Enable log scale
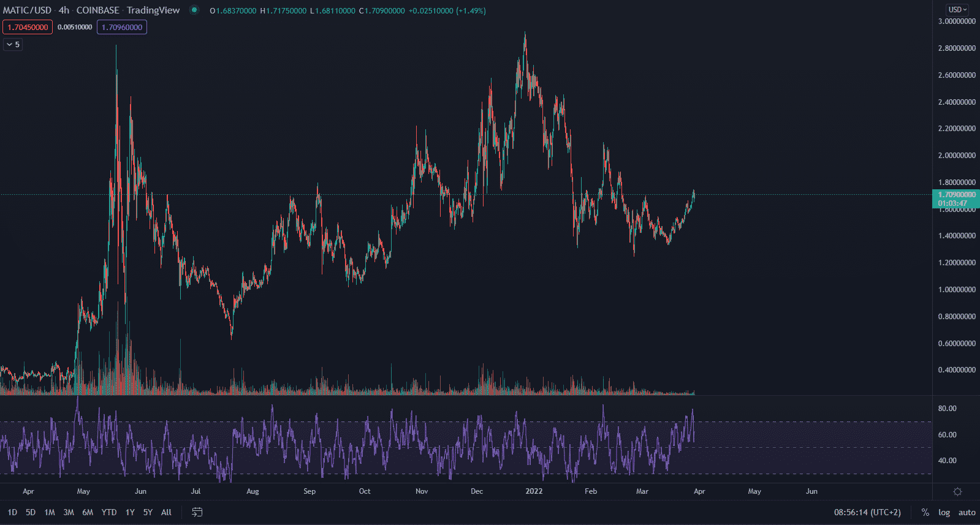 pos(944,512)
